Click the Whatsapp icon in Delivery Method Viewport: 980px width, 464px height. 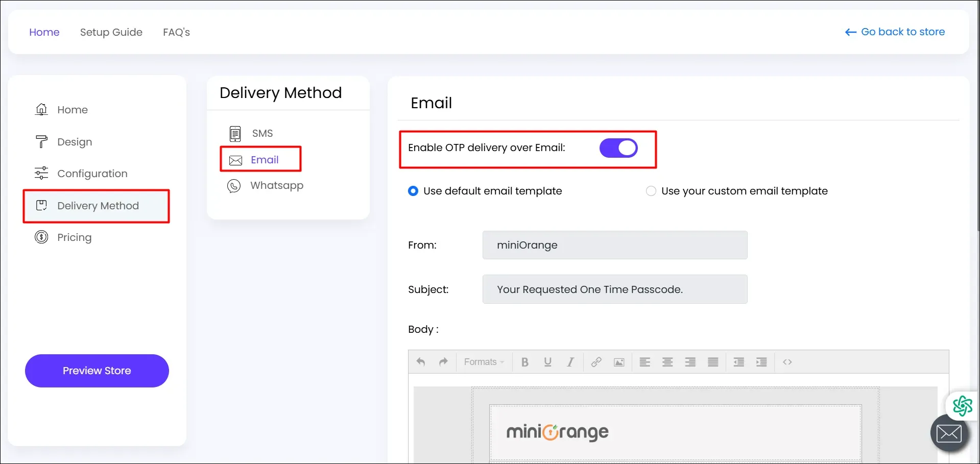[234, 186]
